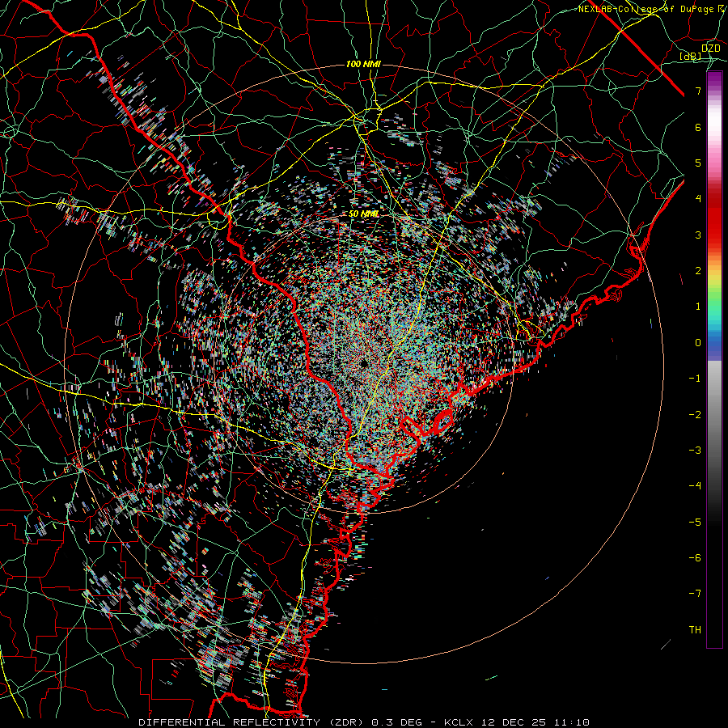Click the 1 value on the color scale
Viewport: 728px width, 728px height.
coord(698,307)
